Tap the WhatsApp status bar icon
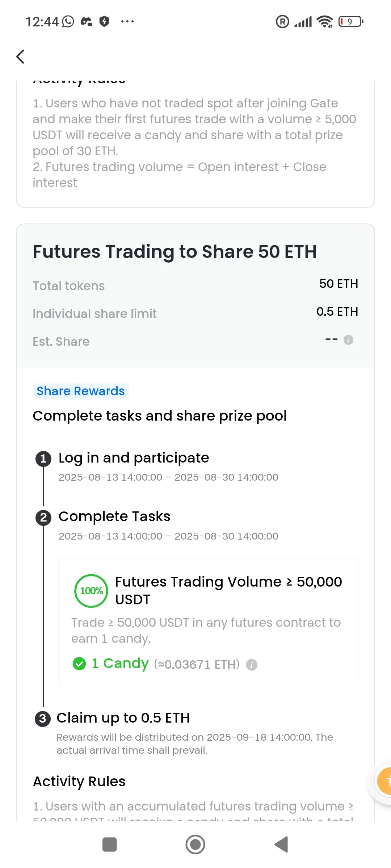 pos(68,22)
